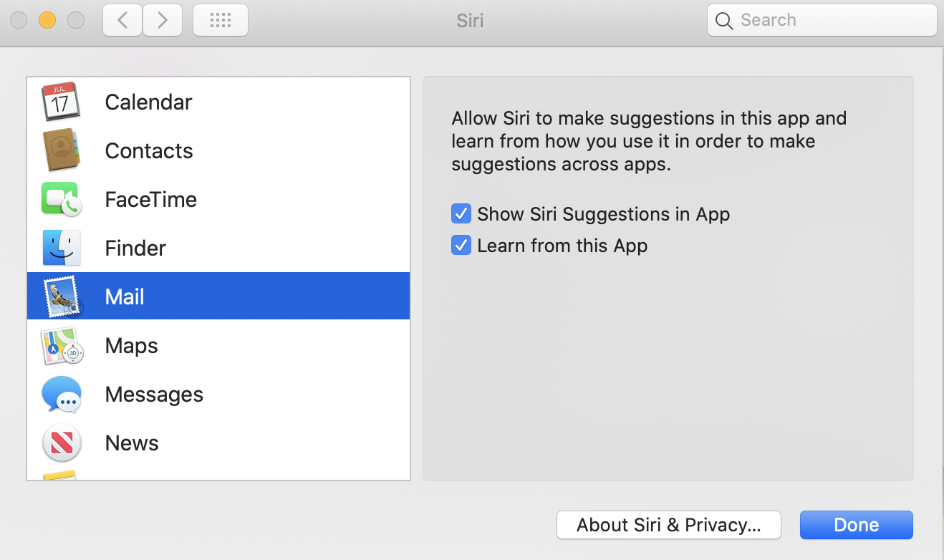The image size is (944, 560).
Task: Uncheck Show Siri Suggestions in App
Action: [x=461, y=213]
